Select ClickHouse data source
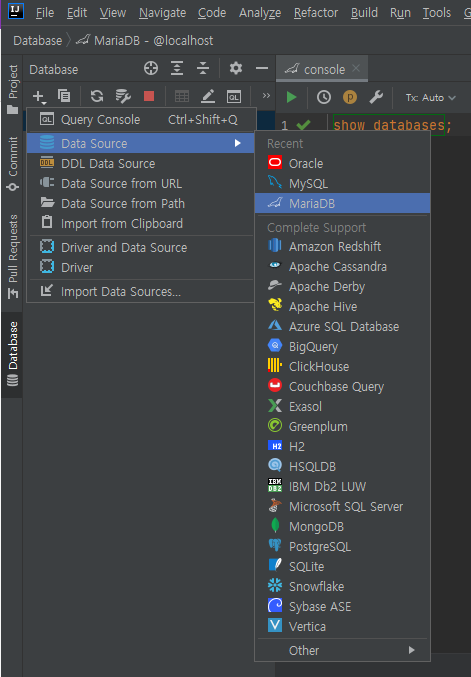 [342, 367]
